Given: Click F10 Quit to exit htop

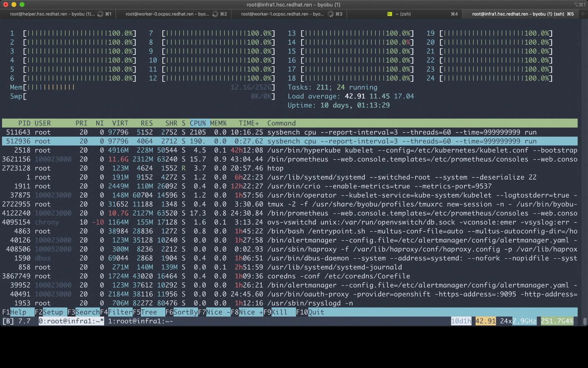Looking at the screenshot, I should pyautogui.click(x=310, y=312).
